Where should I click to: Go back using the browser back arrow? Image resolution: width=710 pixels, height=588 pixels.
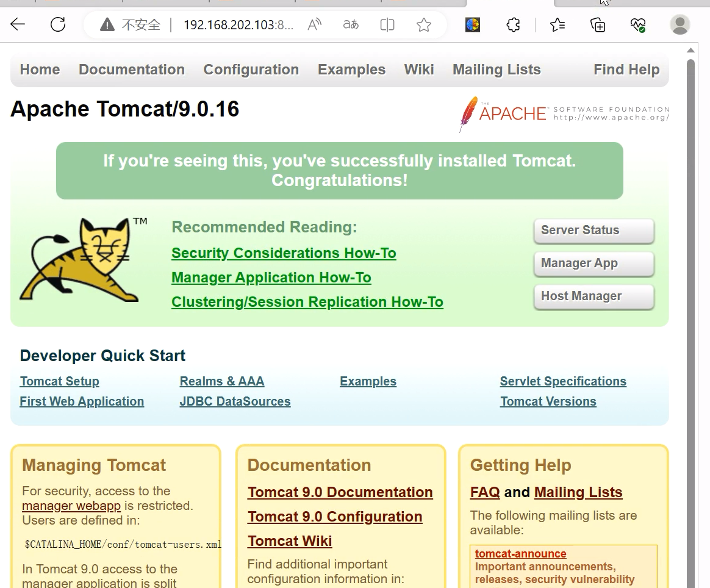[x=18, y=24]
